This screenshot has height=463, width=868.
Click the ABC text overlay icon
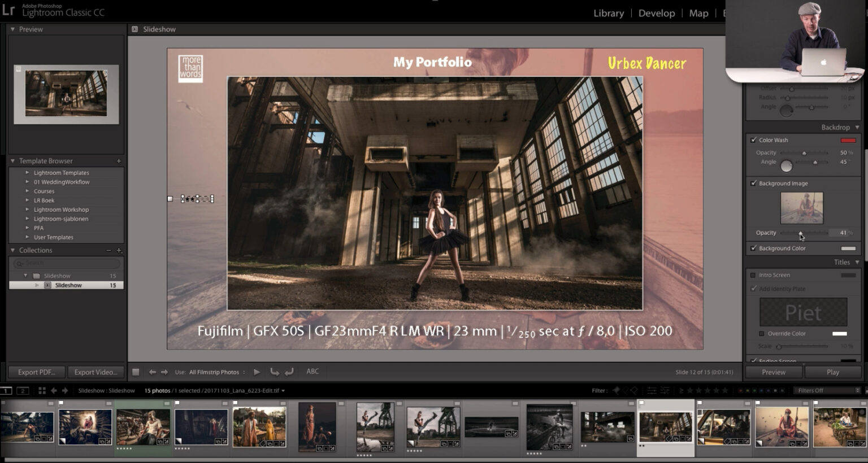[313, 372]
